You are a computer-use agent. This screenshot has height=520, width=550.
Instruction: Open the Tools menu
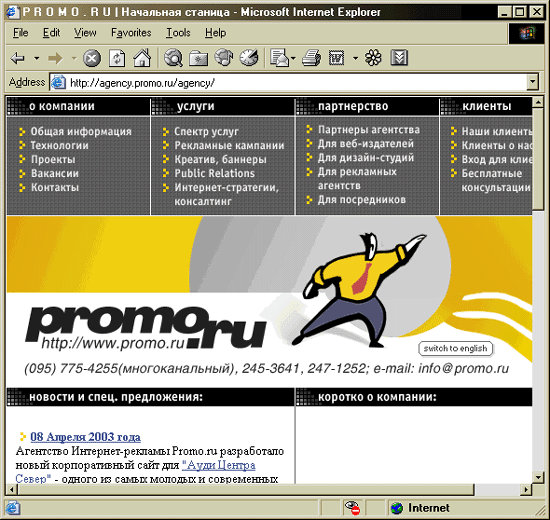click(x=178, y=33)
